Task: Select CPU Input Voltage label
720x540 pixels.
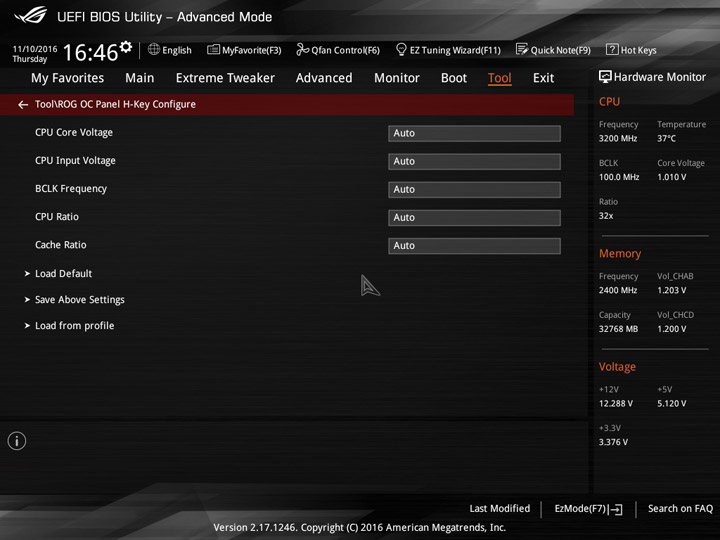Action: point(75,160)
